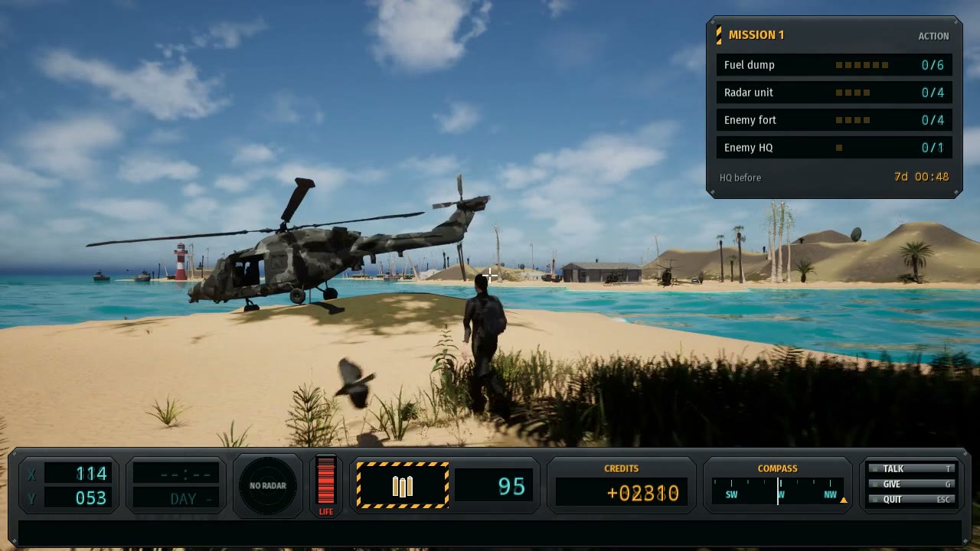The width and height of the screenshot is (980, 551).
Task: Click the DAY indicator display
Action: pos(176,498)
